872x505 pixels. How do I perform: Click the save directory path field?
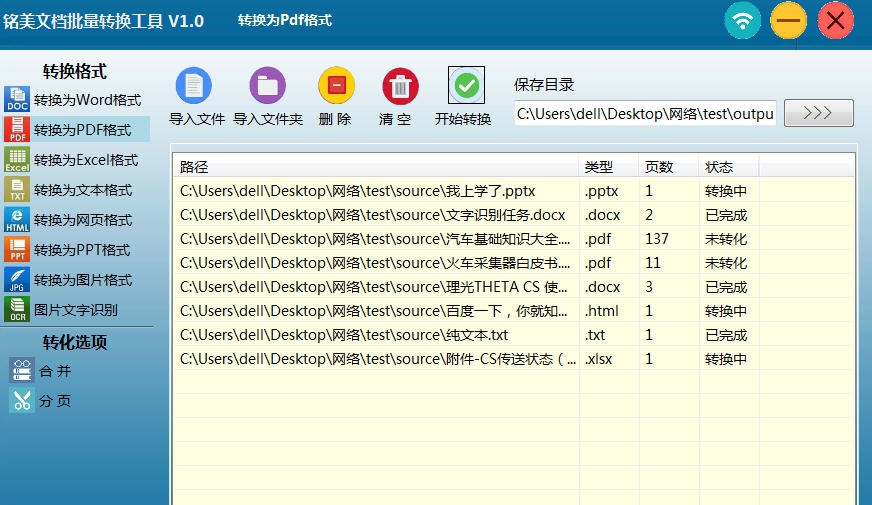pyautogui.click(x=645, y=114)
